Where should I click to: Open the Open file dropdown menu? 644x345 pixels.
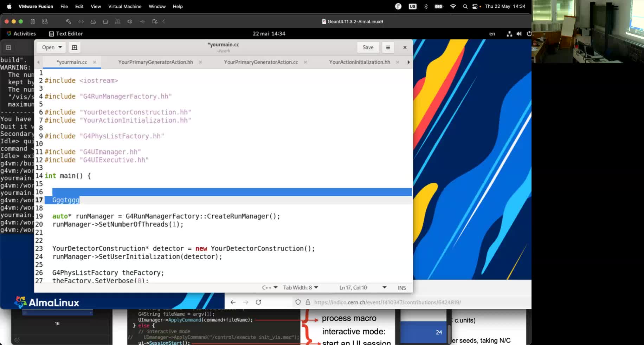tap(51, 47)
